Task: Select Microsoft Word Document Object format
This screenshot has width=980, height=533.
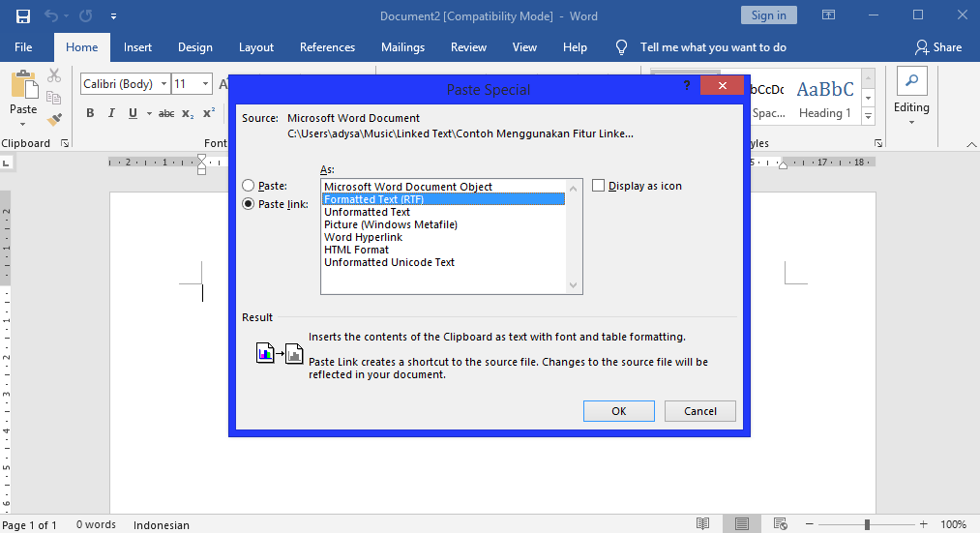Action: tap(443, 186)
